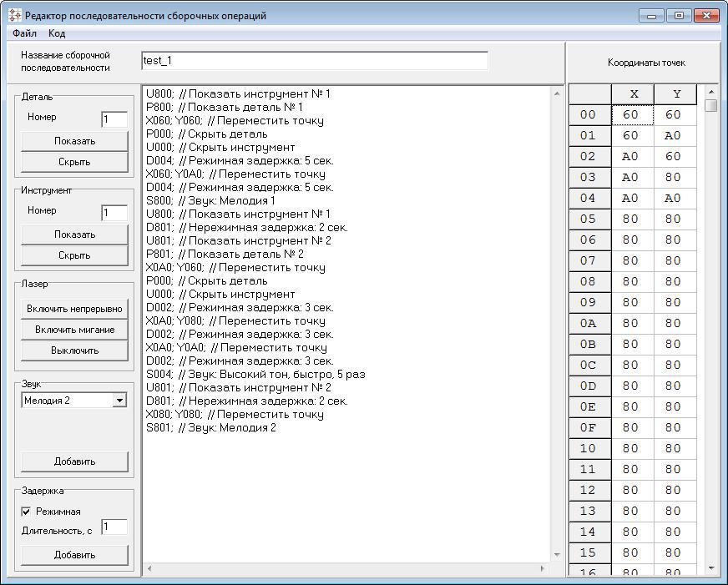Viewport: 728px width, 585px height.
Task: Click coordinates table scroll down arrow
Action: 711,567
